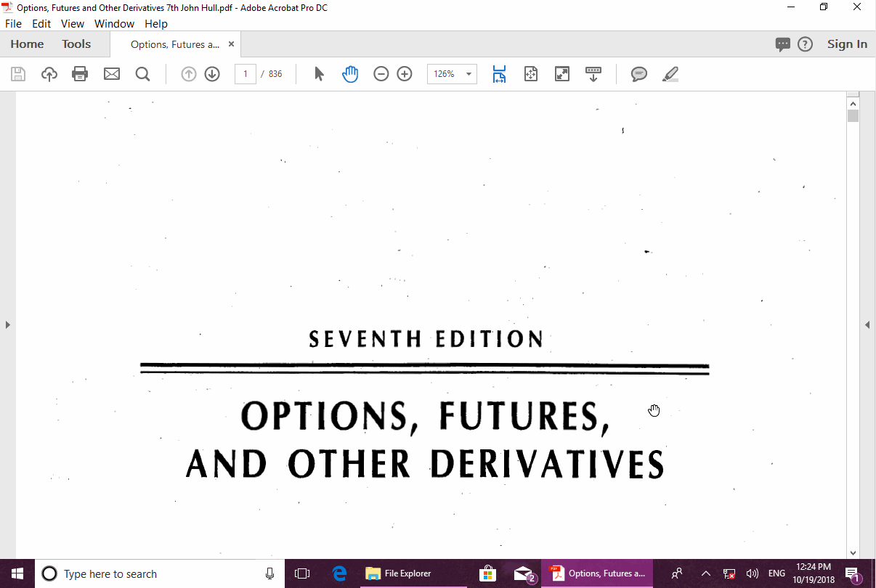Add a sticky note comment

pyautogui.click(x=639, y=74)
